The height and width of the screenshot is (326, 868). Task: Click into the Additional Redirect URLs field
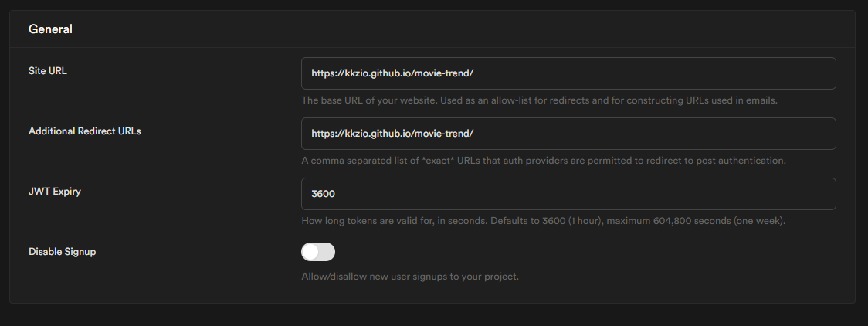568,134
